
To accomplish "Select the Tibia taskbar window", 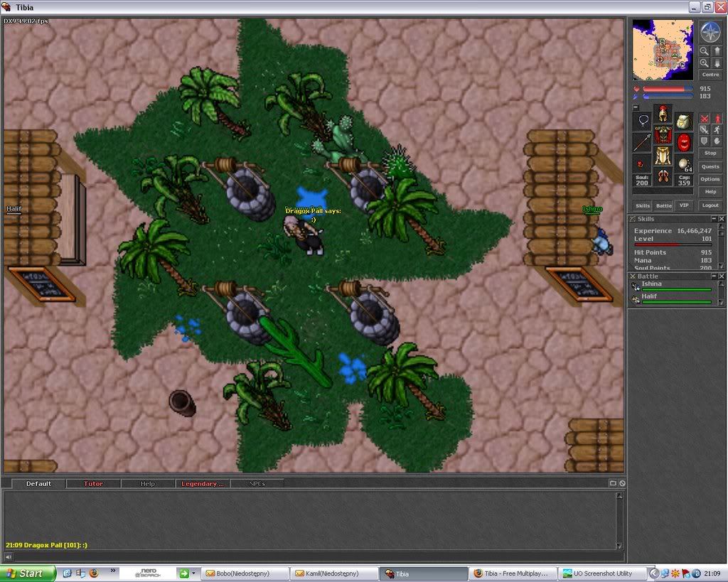I will (x=423, y=573).
